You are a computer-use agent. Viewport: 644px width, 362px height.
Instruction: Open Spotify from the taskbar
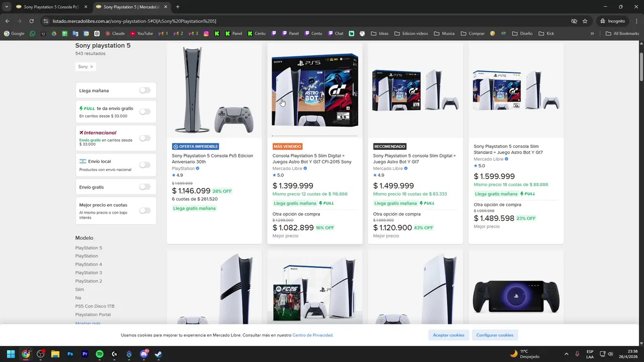(100, 354)
